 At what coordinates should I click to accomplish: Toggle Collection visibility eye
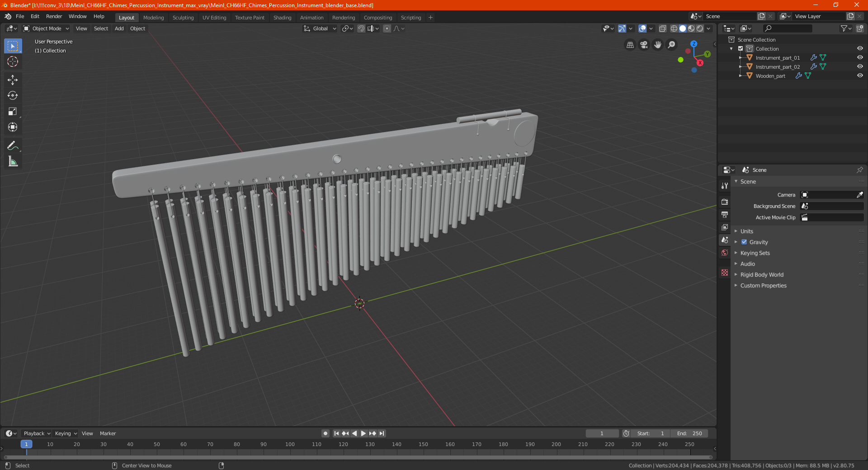(x=860, y=48)
